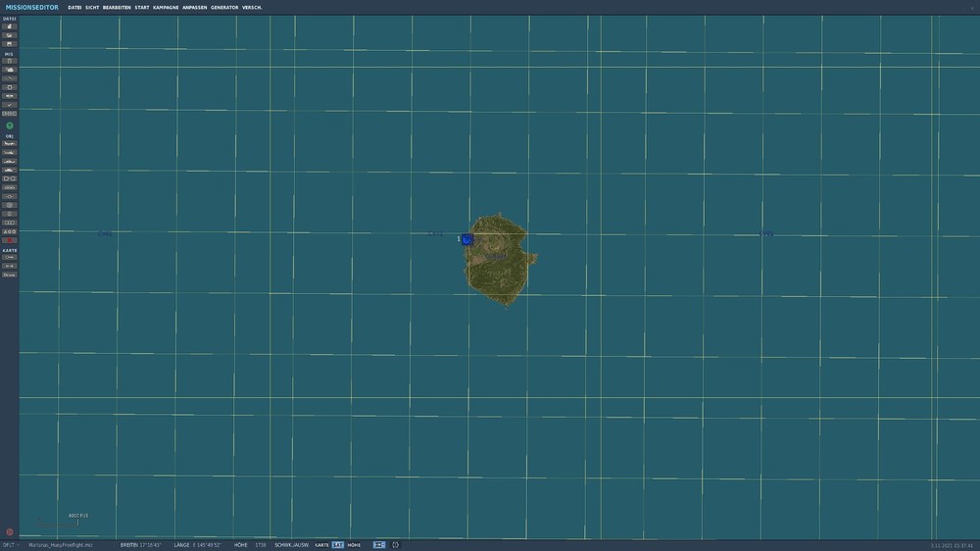Screen dimensions: 980x551
Task: Open the BEARBEITEN menu
Action: click(x=117, y=8)
